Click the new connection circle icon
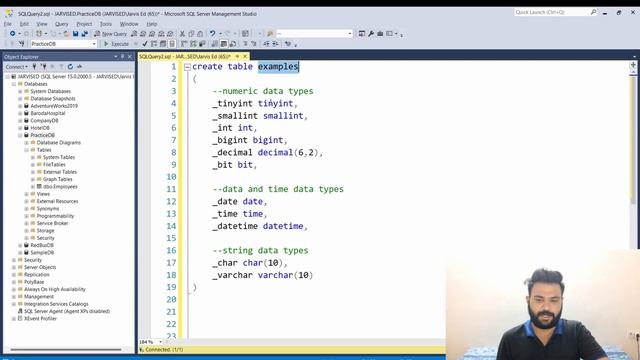Image resolution: width=640 pixels, height=360 pixels. (x=13, y=33)
